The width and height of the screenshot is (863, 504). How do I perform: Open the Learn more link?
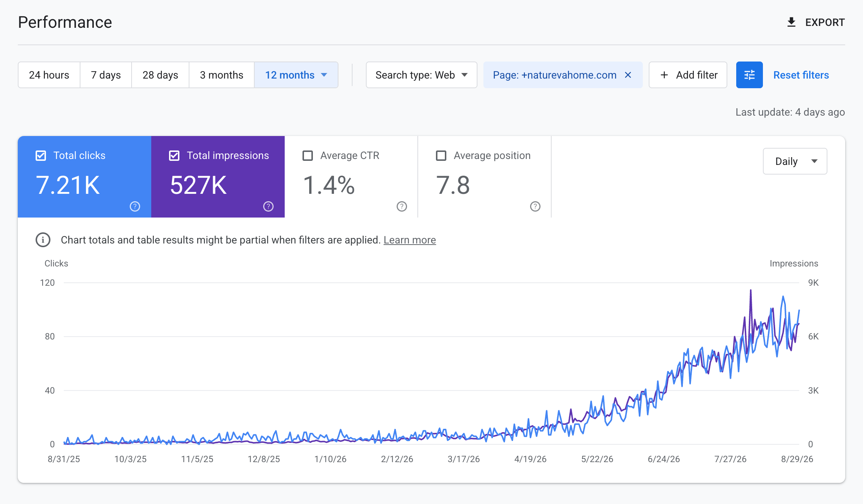[410, 240]
